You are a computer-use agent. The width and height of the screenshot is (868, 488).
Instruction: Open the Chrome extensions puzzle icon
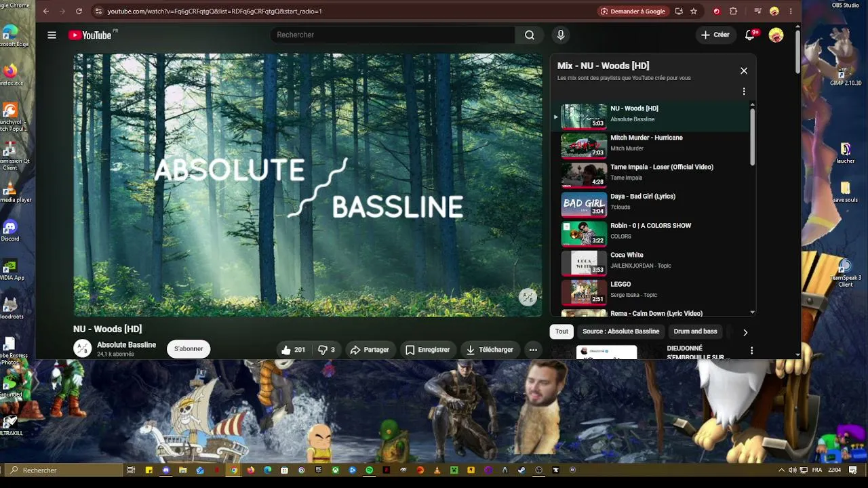(733, 12)
